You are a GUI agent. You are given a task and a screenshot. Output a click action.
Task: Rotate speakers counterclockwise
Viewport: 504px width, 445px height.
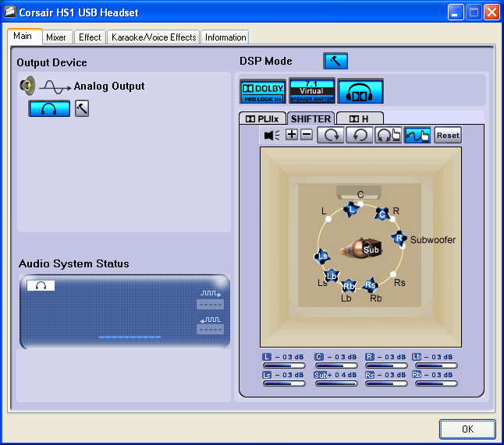pyautogui.click(x=359, y=135)
